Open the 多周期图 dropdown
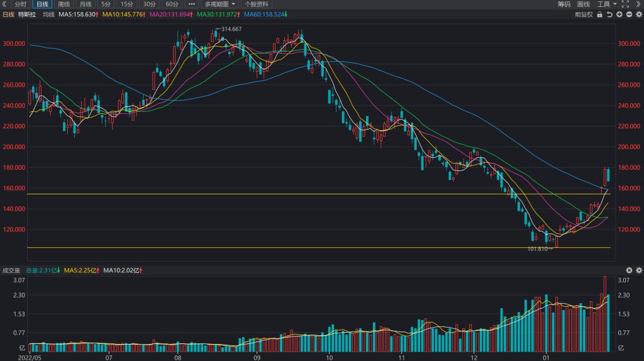Viewport: 644px width, 361px height. coord(220,4)
